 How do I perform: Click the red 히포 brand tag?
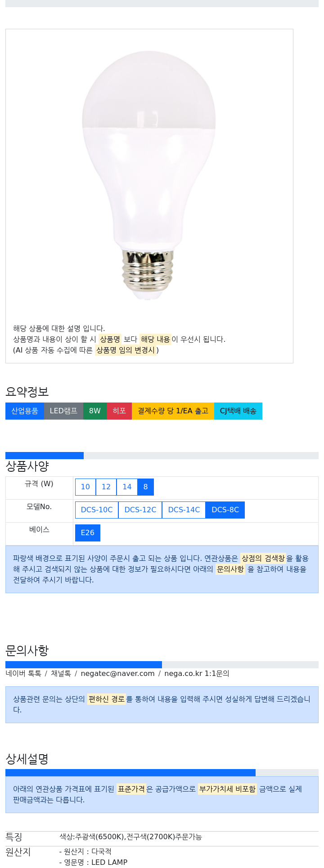tap(119, 411)
